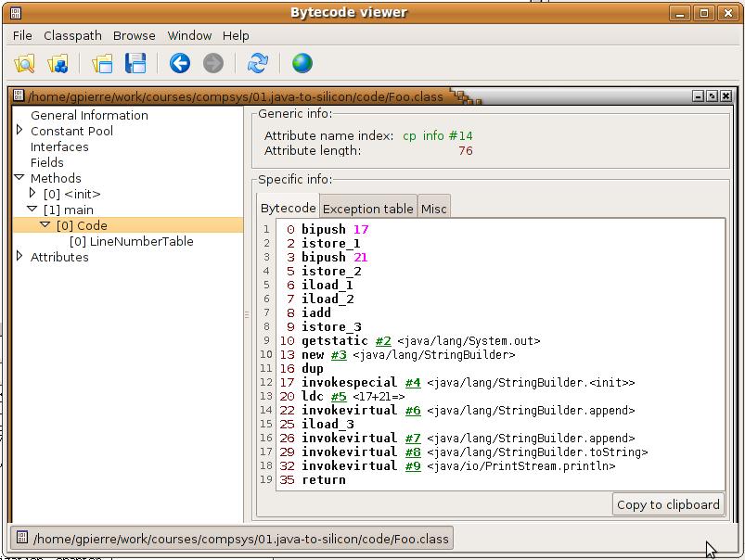Click the attribute length value 76
The image size is (745, 560).
click(466, 151)
